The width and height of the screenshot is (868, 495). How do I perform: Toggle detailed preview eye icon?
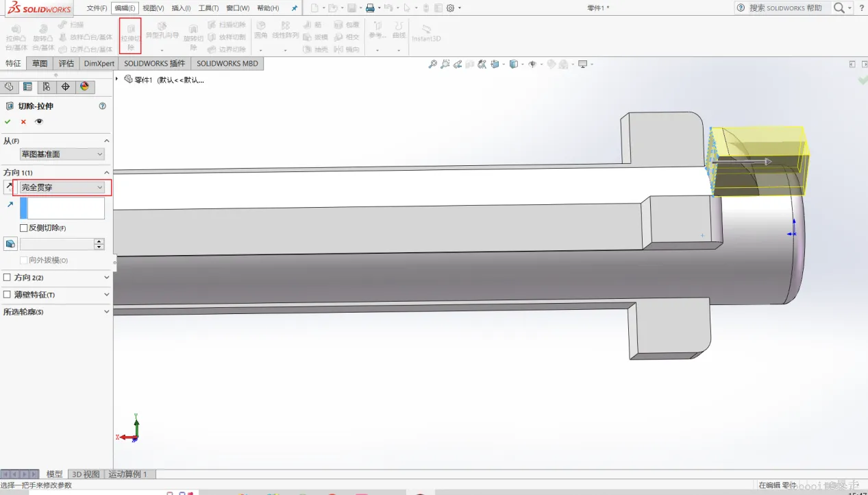(39, 121)
